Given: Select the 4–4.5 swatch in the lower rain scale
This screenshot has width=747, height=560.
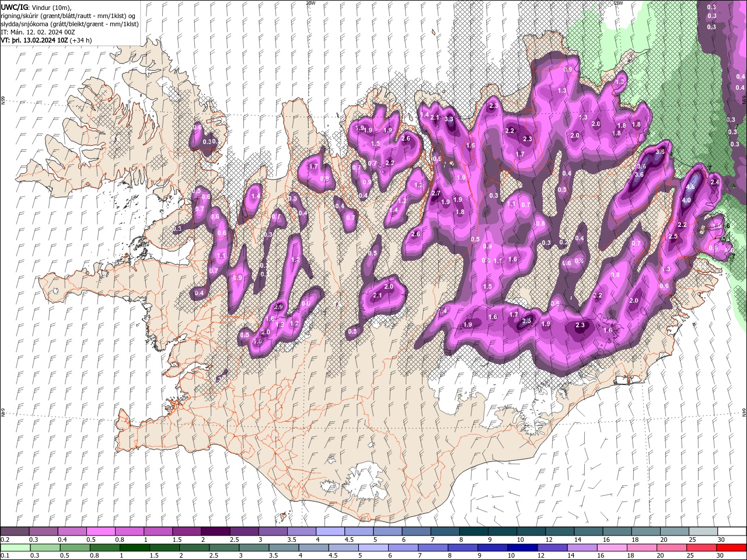Looking at the screenshot, I should (313, 547).
